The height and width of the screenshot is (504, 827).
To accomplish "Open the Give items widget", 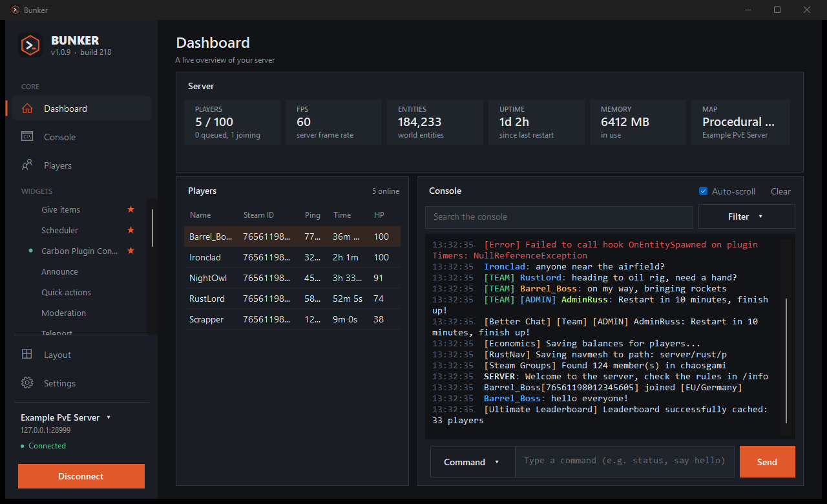I will pos(61,209).
